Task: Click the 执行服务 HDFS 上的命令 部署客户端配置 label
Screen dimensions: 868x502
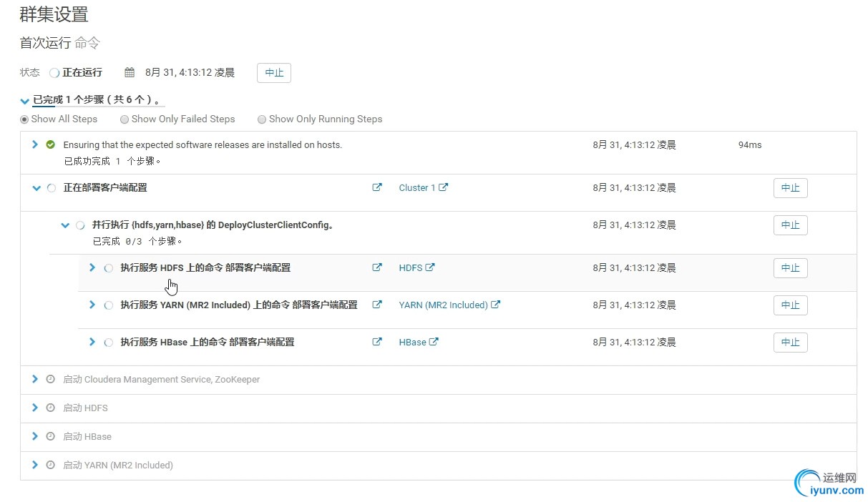Action: (205, 267)
